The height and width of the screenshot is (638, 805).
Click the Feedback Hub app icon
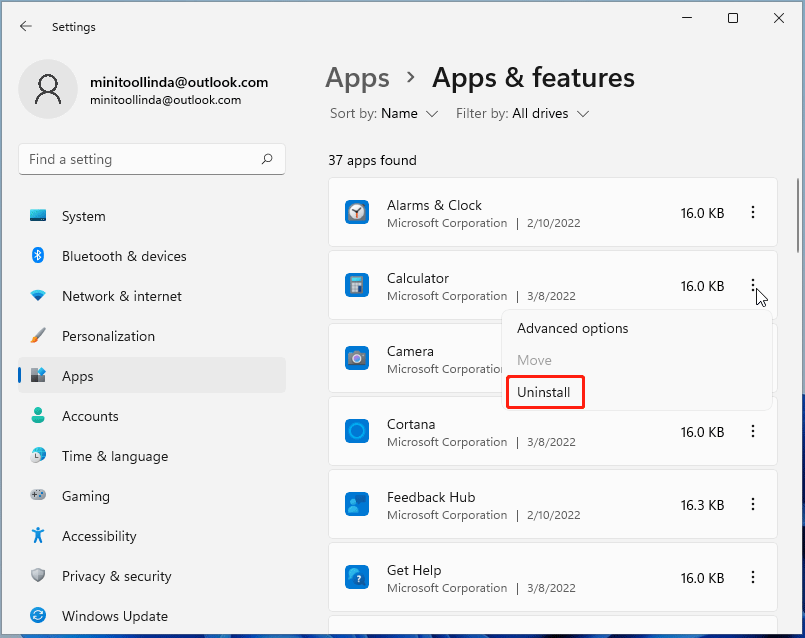pyautogui.click(x=357, y=504)
